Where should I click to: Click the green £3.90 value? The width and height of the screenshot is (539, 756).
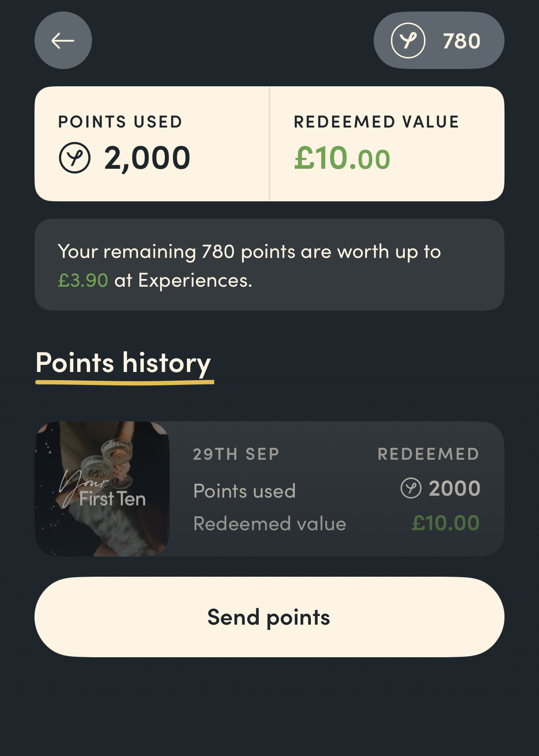click(x=83, y=280)
